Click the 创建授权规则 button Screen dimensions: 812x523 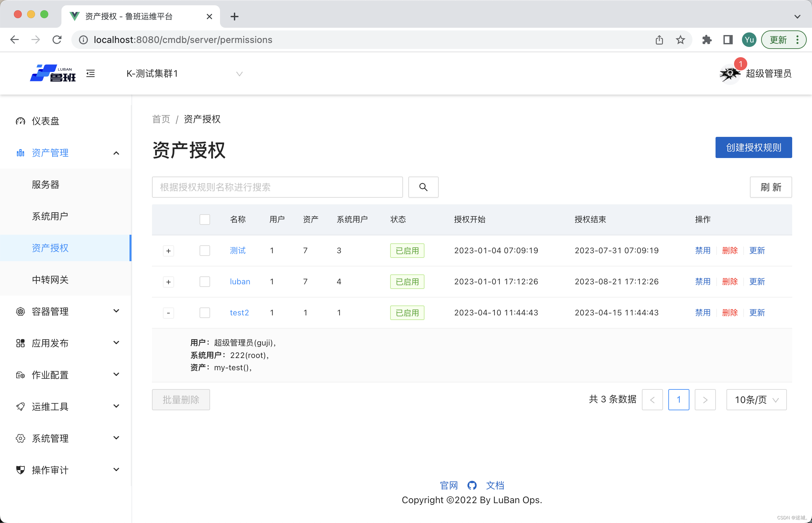click(x=753, y=147)
